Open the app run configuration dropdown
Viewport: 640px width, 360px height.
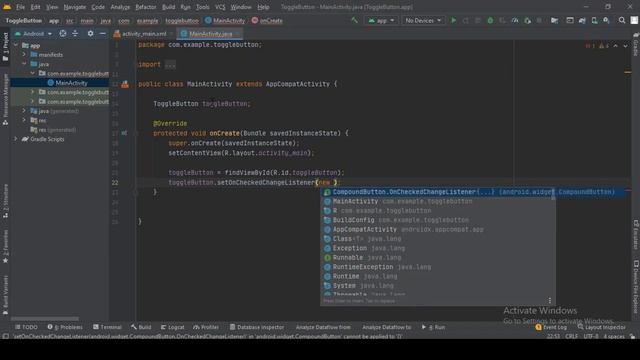tap(381, 20)
